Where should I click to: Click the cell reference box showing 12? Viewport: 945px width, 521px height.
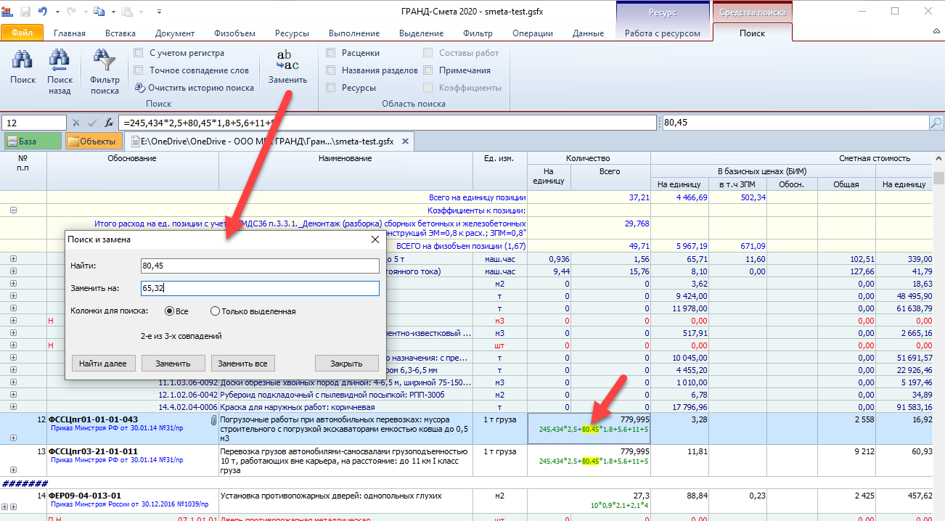34,122
